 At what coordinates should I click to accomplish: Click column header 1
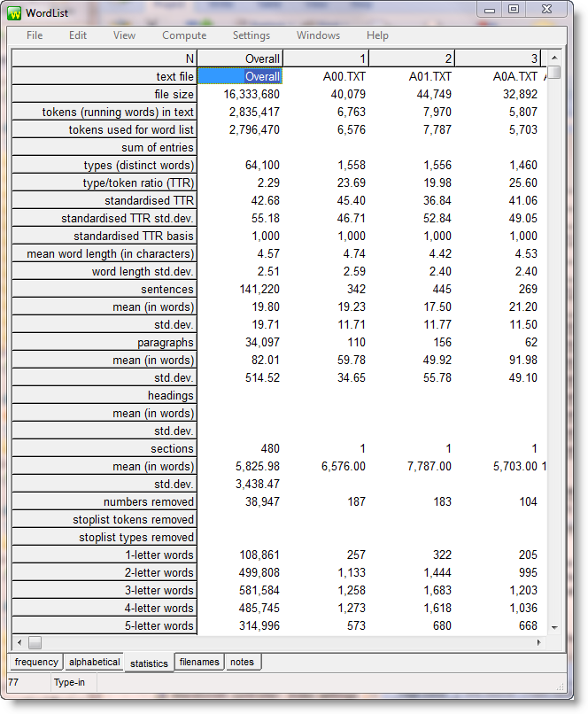click(326, 58)
